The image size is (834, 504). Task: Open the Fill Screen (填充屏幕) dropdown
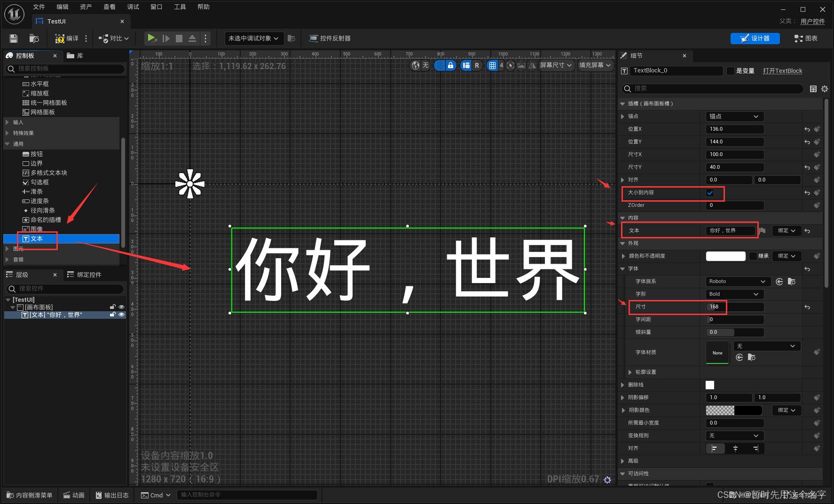click(595, 65)
